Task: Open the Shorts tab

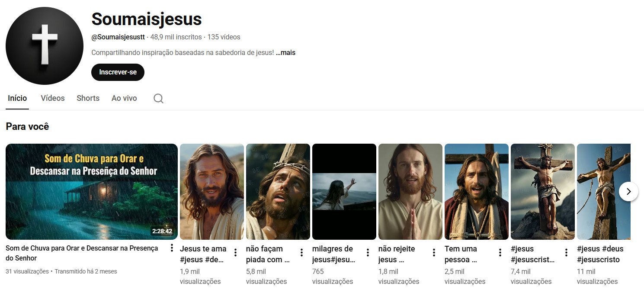Action: click(88, 98)
